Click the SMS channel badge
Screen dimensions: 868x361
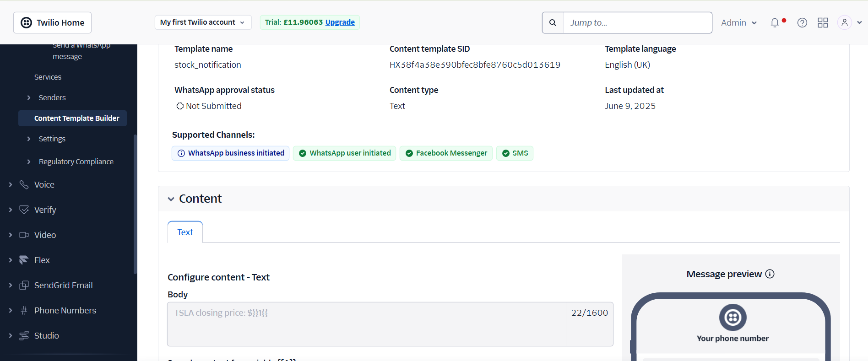(515, 153)
